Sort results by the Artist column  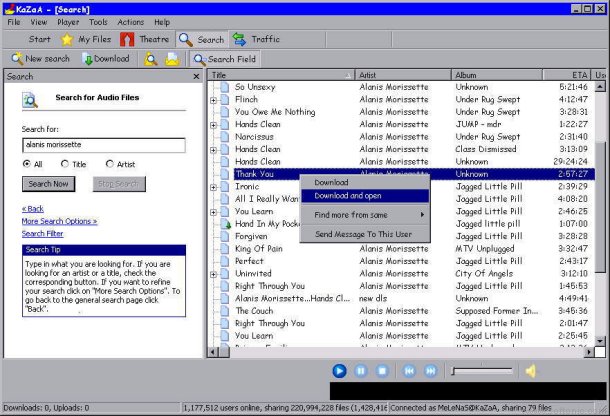coord(403,75)
